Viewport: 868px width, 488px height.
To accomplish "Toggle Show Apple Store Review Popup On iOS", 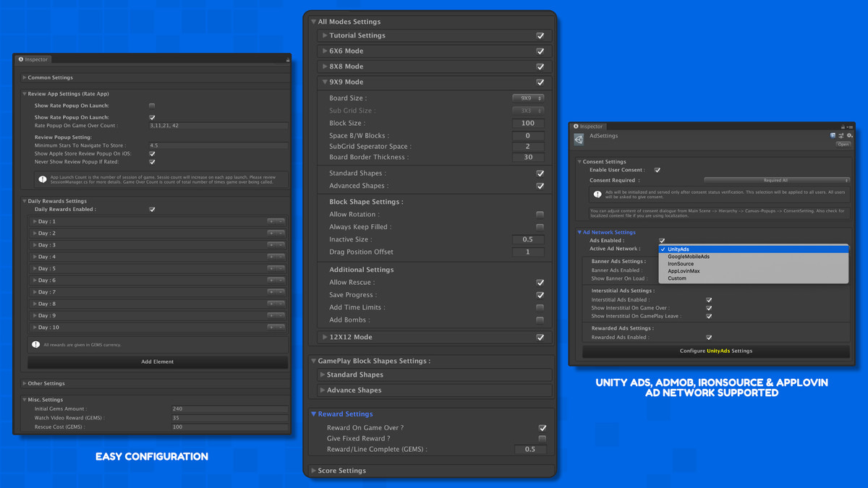I will (x=152, y=154).
